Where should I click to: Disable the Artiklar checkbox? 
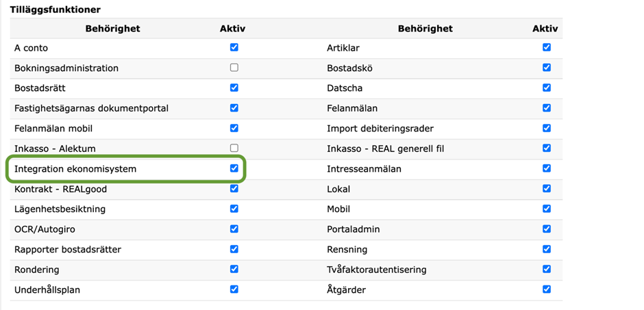547,48
